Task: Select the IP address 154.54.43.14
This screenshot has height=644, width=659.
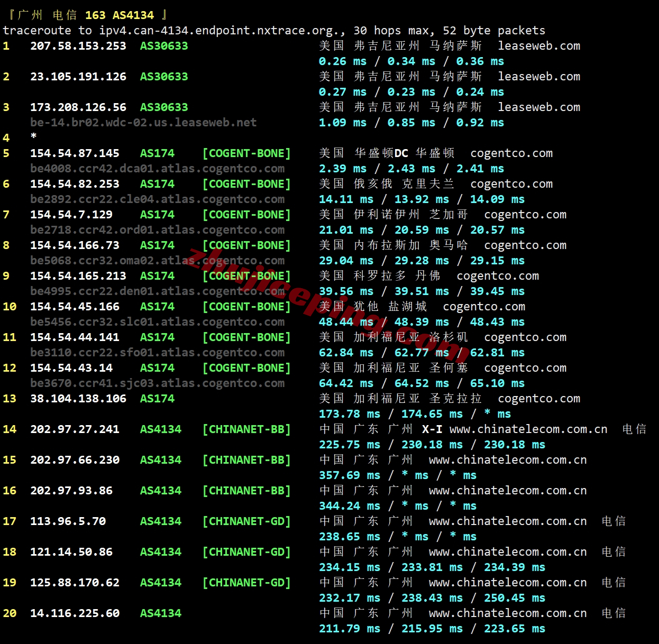Action: (71, 368)
